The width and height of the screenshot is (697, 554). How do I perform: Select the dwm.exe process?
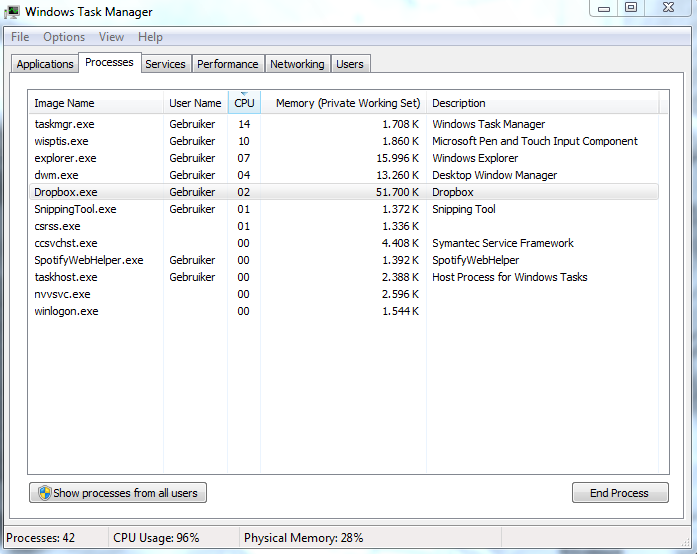click(344, 175)
